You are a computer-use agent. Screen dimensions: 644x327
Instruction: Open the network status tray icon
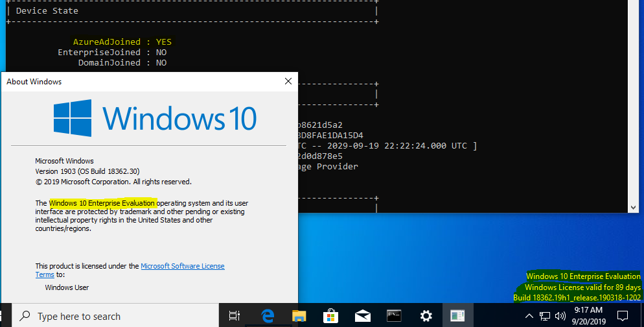545,316
